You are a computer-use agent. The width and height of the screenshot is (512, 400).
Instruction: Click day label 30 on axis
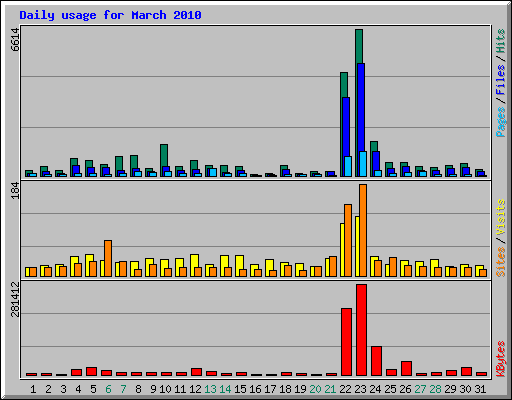465,389
